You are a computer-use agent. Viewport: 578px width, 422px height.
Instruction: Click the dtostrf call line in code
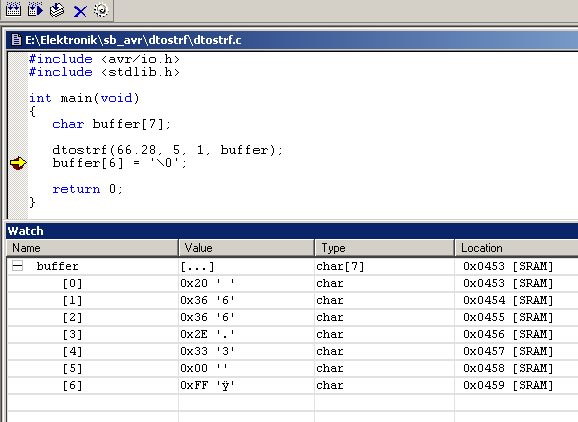click(x=167, y=150)
